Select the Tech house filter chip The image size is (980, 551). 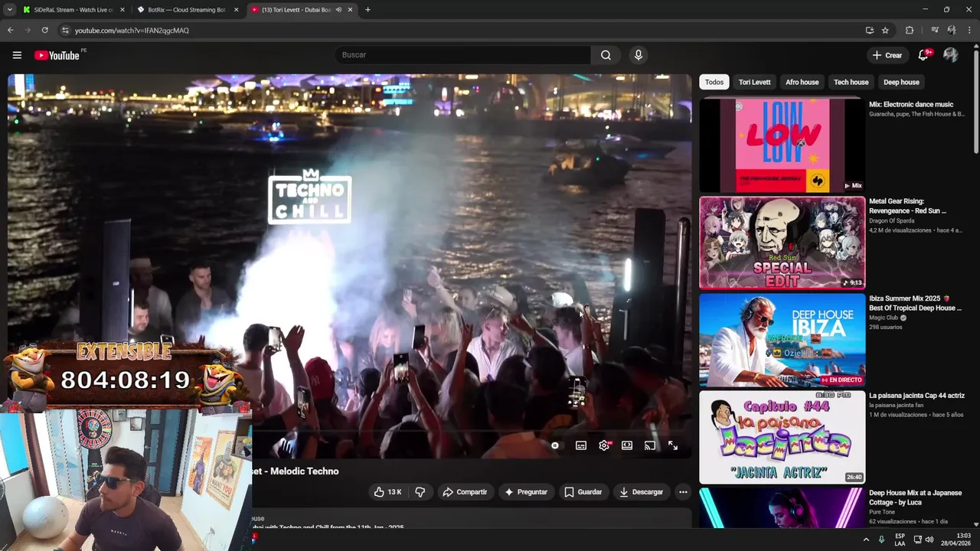click(x=851, y=82)
